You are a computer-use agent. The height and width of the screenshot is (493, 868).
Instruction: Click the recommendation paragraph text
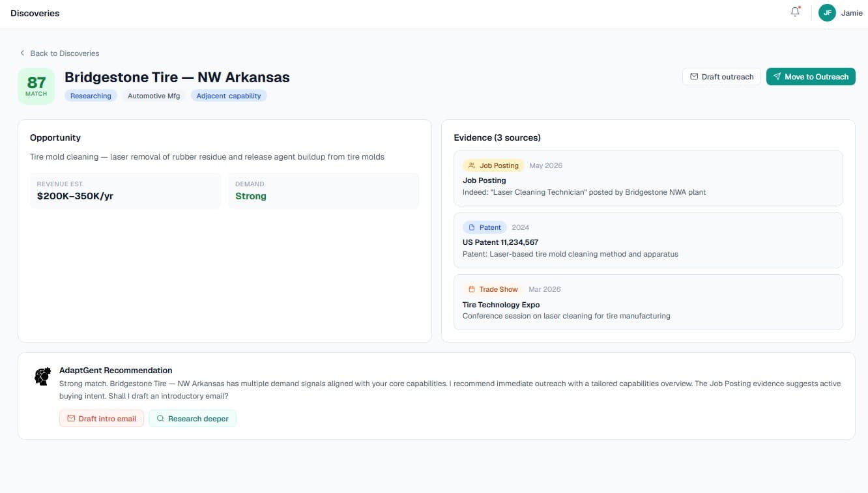tap(450, 389)
